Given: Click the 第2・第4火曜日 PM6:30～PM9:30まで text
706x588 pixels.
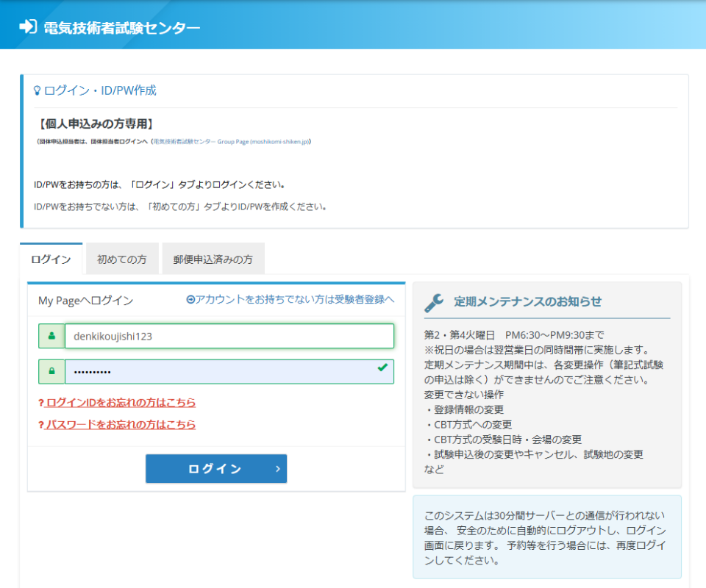Looking at the screenshot, I should (x=514, y=335).
